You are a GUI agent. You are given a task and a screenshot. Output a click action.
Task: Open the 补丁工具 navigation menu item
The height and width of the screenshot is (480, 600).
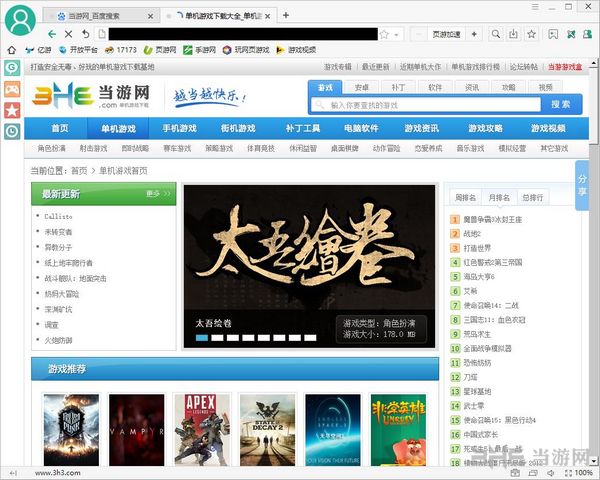pos(303,128)
